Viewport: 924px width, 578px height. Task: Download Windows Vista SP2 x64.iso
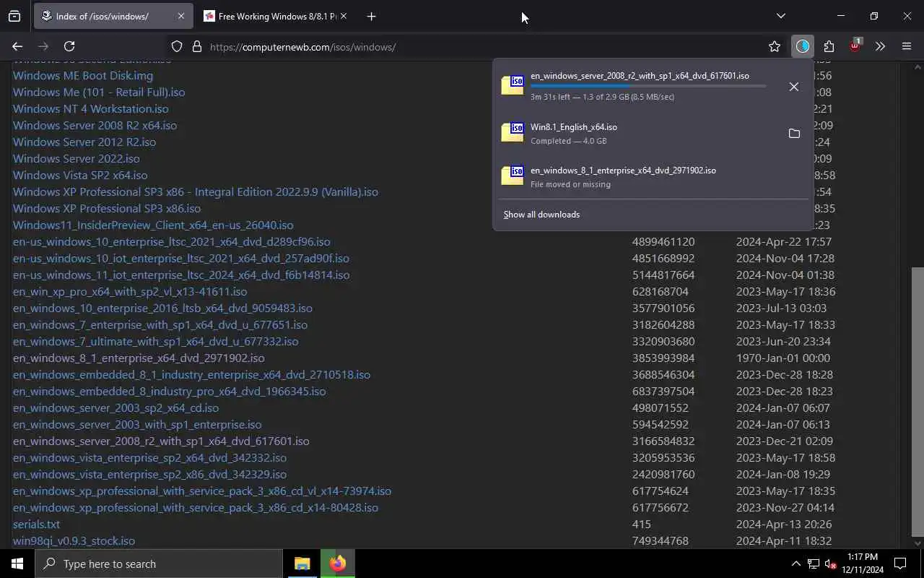[x=80, y=175]
